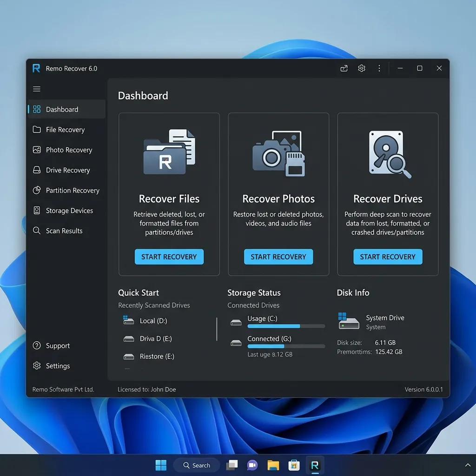This screenshot has height=476, width=476.
Task: Start recovery under Recover Files
Action: (169, 257)
